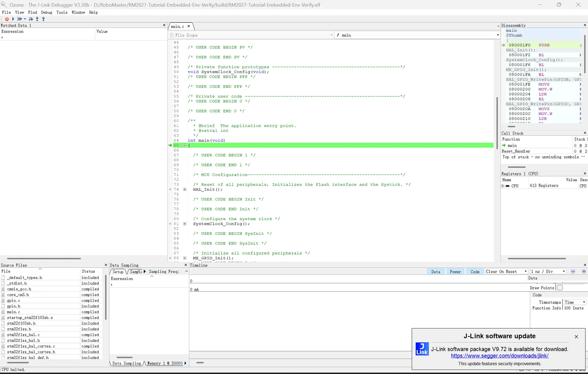Screen dimensions: 588x374
Task: Open the File menu
Action: 6,12
